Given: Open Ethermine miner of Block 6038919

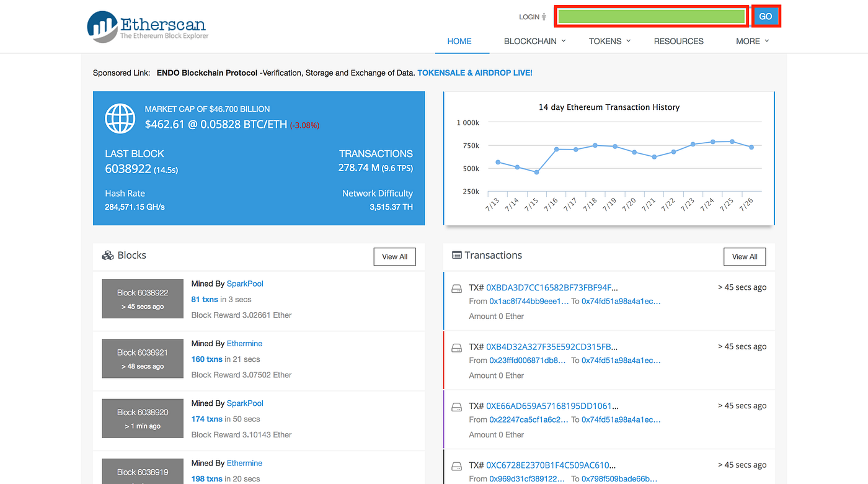Looking at the screenshot, I should pos(245,463).
